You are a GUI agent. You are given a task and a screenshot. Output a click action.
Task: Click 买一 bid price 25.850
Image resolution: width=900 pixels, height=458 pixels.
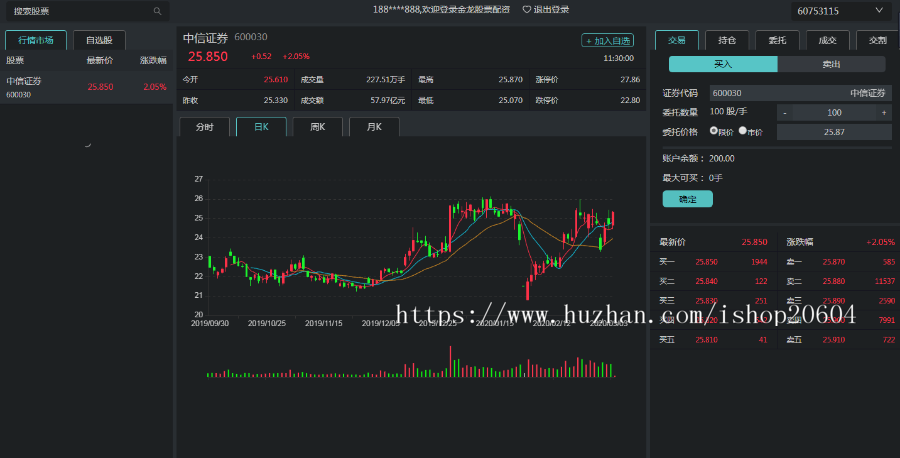tap(707, 262)
